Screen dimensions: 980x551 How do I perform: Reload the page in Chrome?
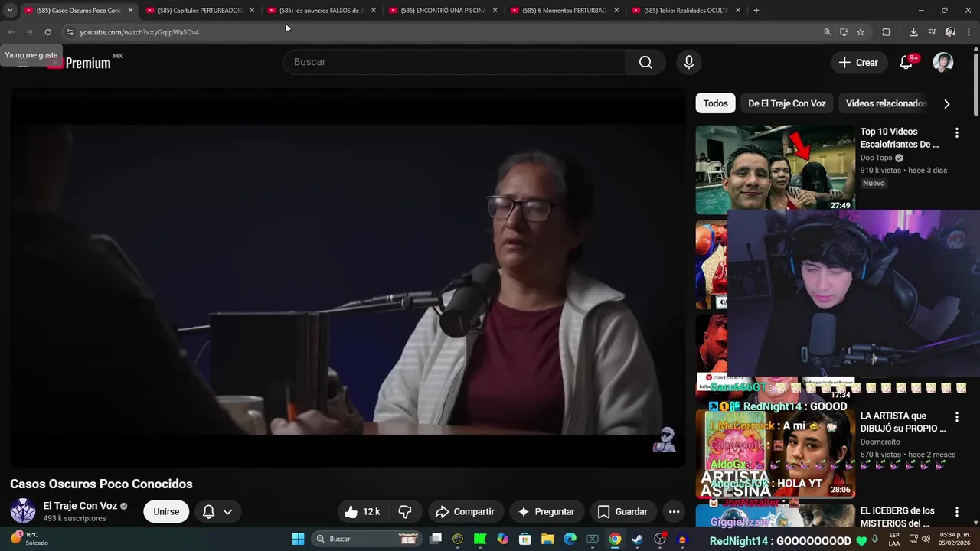(47, 32)
